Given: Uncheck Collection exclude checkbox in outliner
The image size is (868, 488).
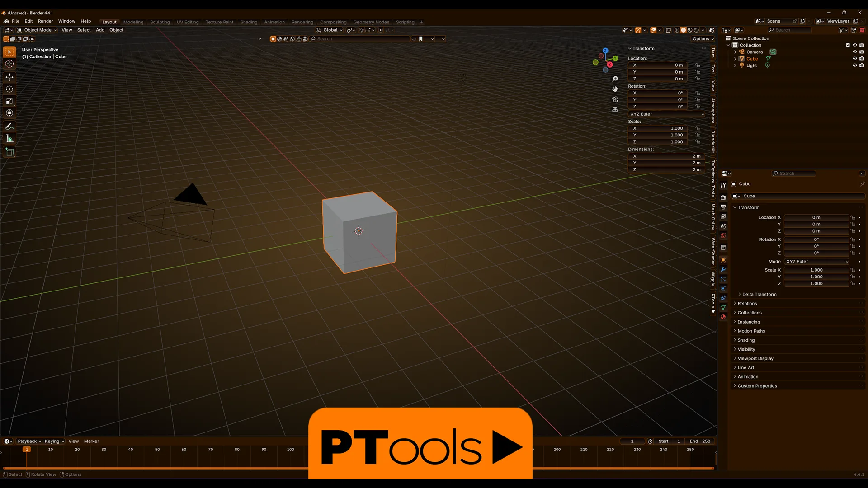Looking at the screenshot, I should 848,45.
